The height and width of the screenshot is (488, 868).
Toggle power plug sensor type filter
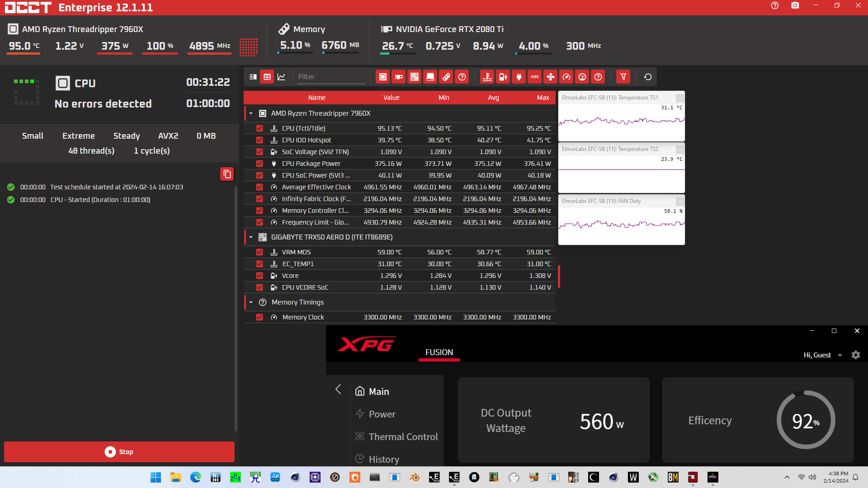coord(519,77)
